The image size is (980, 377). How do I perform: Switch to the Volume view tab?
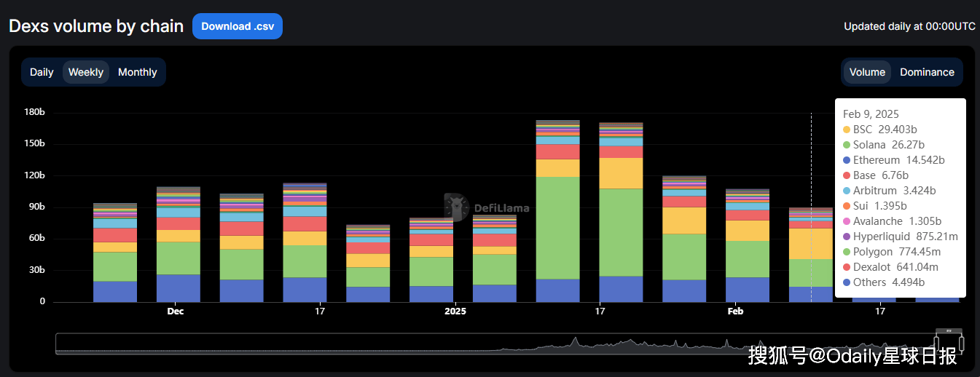tap(867, 72)
